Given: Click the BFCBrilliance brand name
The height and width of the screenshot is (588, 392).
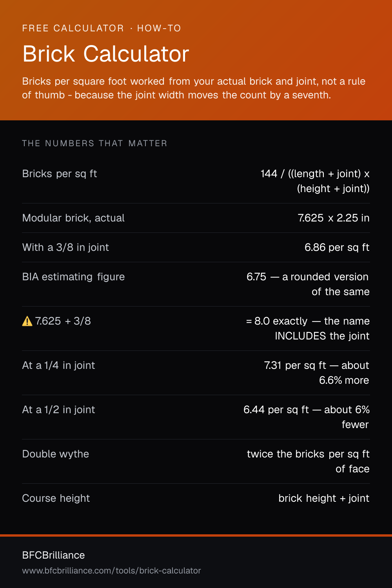Looking at the screenshot, I should point(53,555).
